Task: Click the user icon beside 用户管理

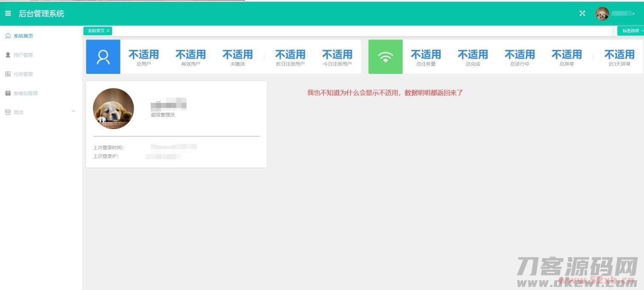Action: [x=8, y=55]
